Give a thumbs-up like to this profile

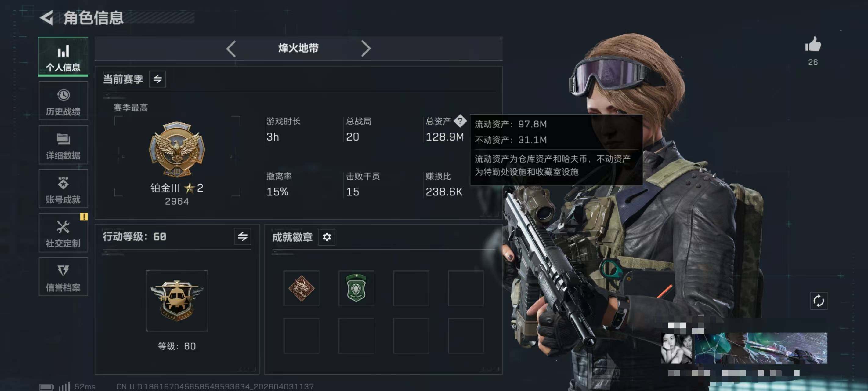click(813, 45)
